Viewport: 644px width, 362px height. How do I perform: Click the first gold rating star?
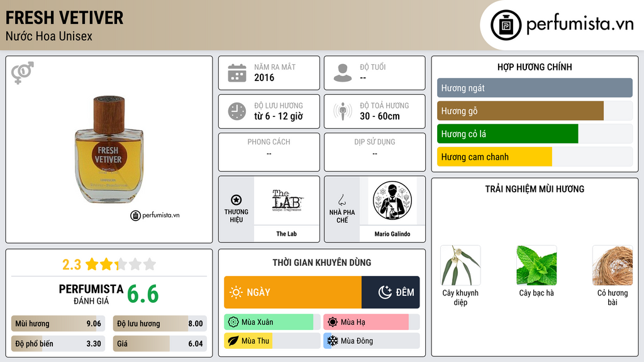click(x=92, y=264)
